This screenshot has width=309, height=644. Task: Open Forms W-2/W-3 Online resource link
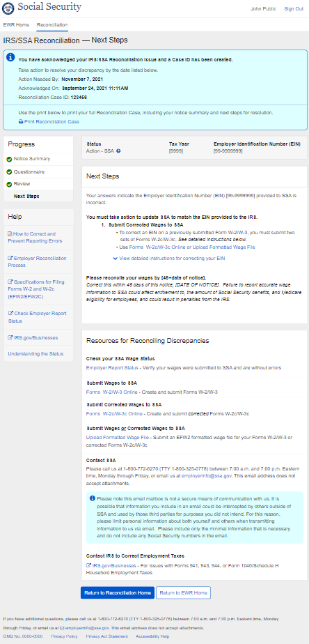[x=111, y=392]
